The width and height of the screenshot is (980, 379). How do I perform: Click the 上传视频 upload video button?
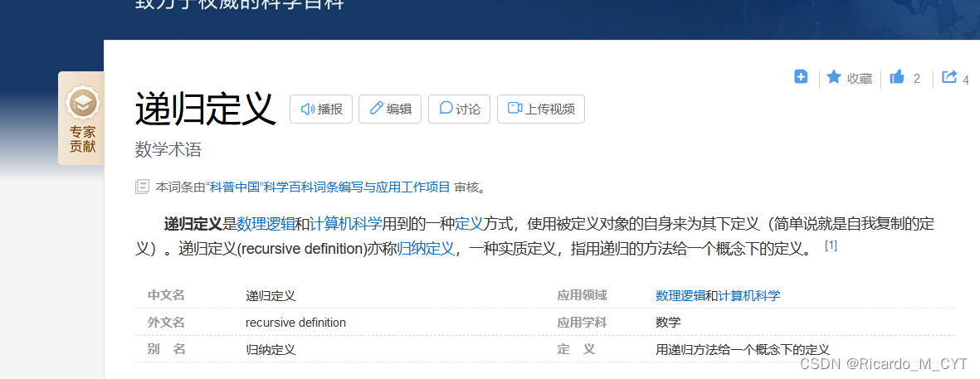[x=541, y=109]
